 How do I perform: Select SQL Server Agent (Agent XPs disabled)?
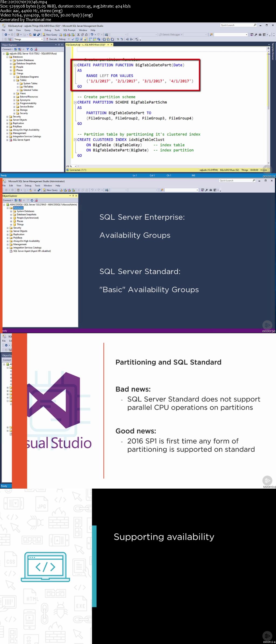tap(32, 251)
